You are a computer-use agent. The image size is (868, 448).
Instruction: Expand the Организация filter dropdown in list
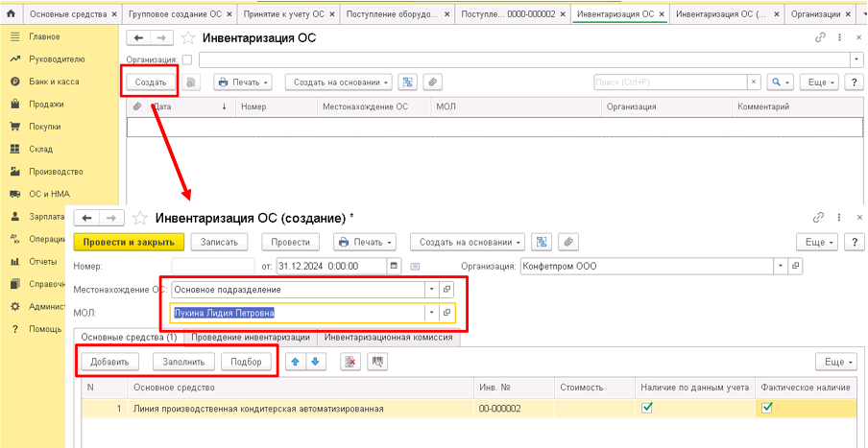[856, 59]
